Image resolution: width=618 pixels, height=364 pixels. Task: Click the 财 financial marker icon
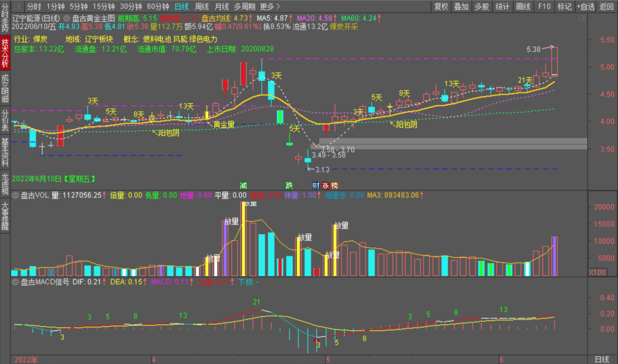click(316, 185)
